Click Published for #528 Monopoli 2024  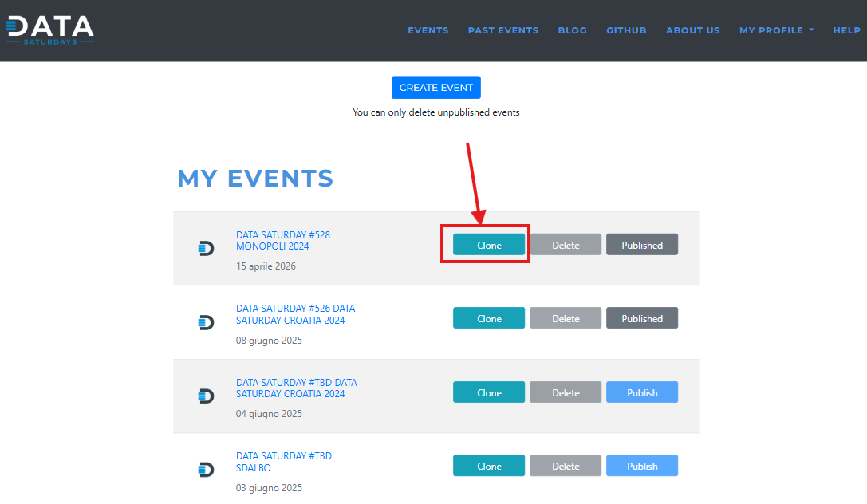point(642,245)
